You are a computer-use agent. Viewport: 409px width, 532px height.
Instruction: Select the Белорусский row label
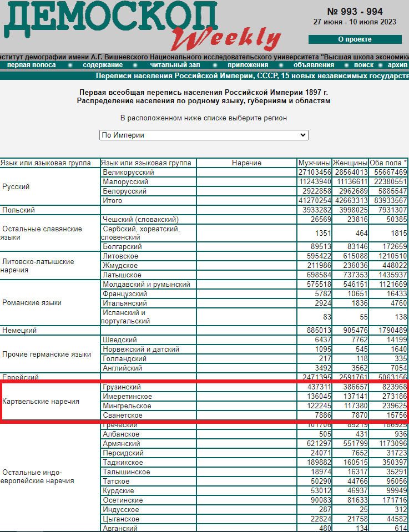(x=124, y=191)
